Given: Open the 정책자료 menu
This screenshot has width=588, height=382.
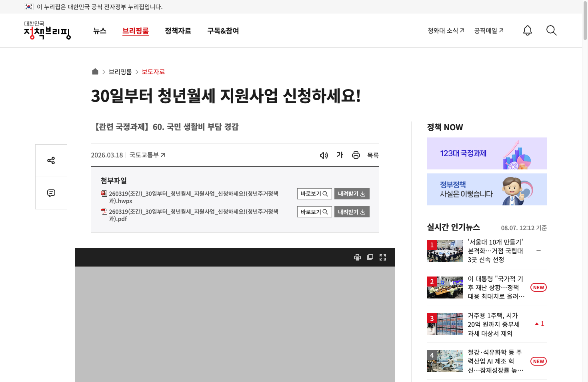Looking at the screenshot, I should pos(178,31).
